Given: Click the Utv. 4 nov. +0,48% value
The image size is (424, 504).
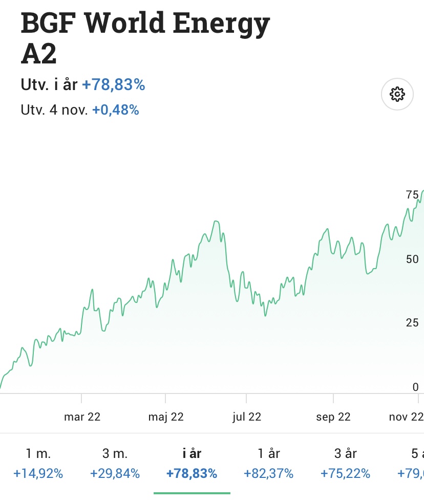Looking at the screenshot, I should [115, 110].
